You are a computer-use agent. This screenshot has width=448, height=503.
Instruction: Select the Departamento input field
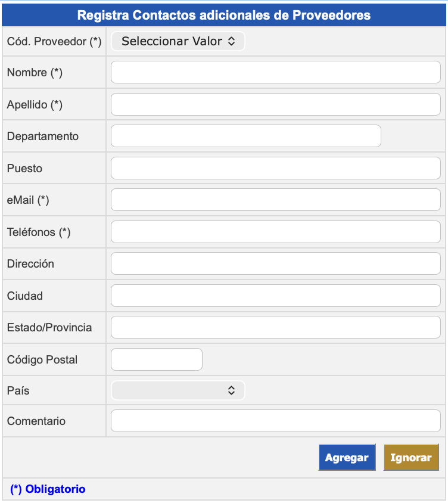pyautogui.click(x=245, y=136)
